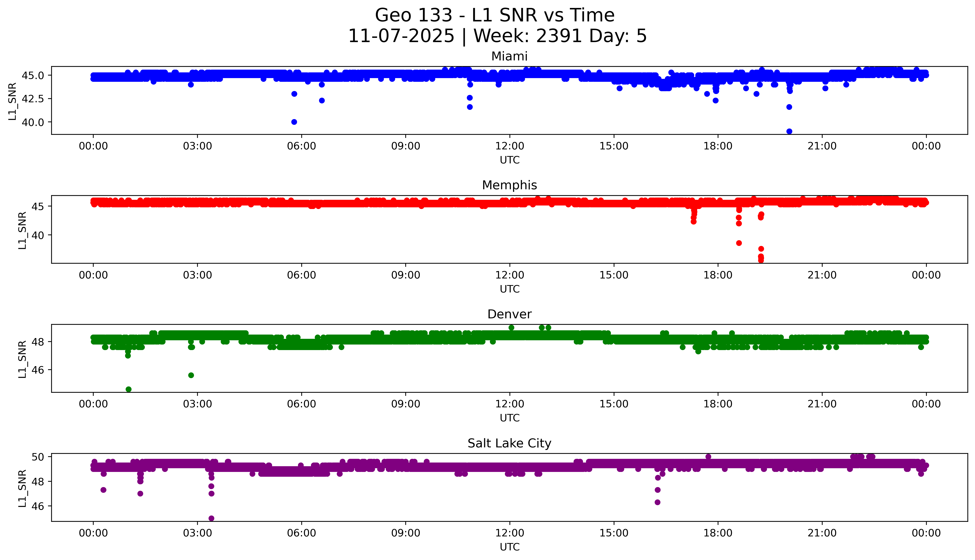The image size is (975, 560).
Task: Click the Denver subplot title
Action: tap(509, 315)
